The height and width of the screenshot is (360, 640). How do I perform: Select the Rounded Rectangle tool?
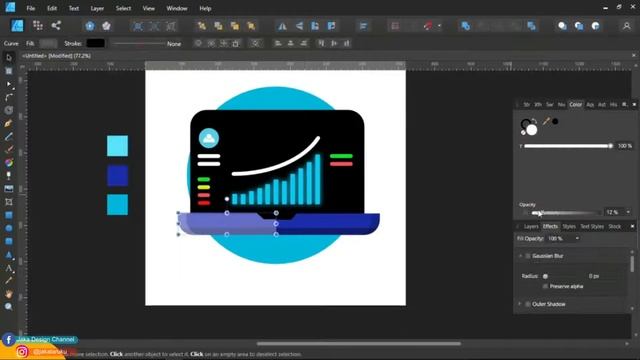(9, 241)
